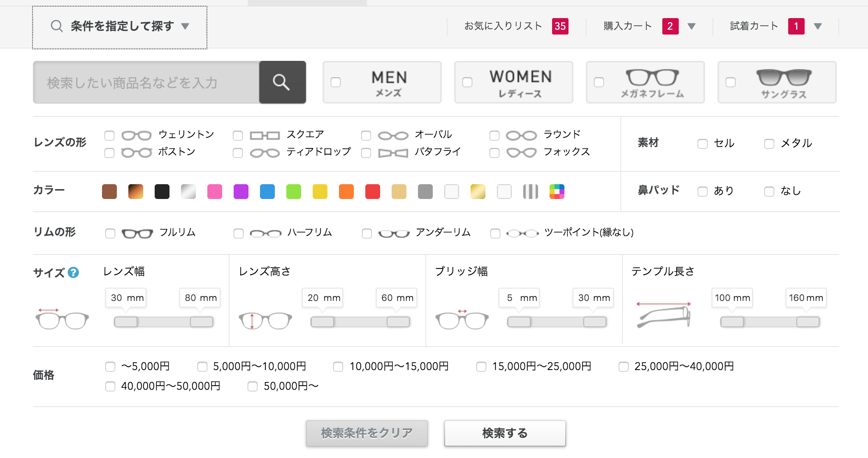The height and width of the screenshot is (458, 868).
Task: Select the butterfly lens shape icon
Action: (x=393, y=153)
